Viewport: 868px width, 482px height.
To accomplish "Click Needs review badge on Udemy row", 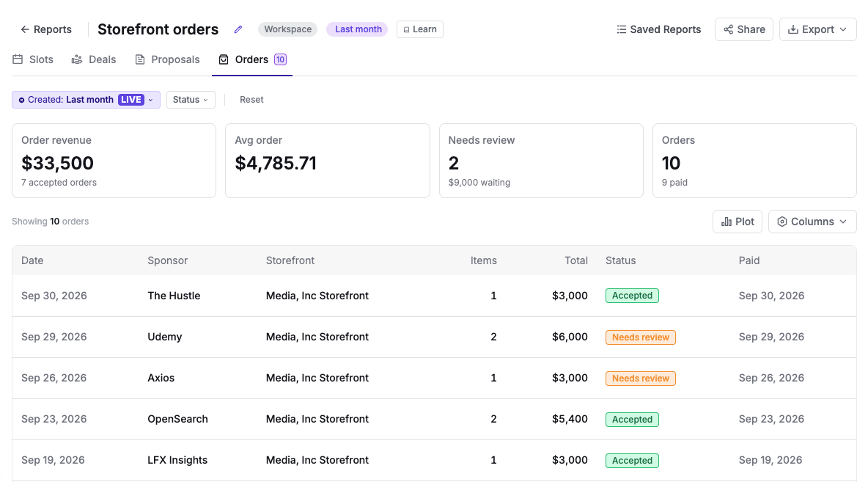I will [641, 337].
